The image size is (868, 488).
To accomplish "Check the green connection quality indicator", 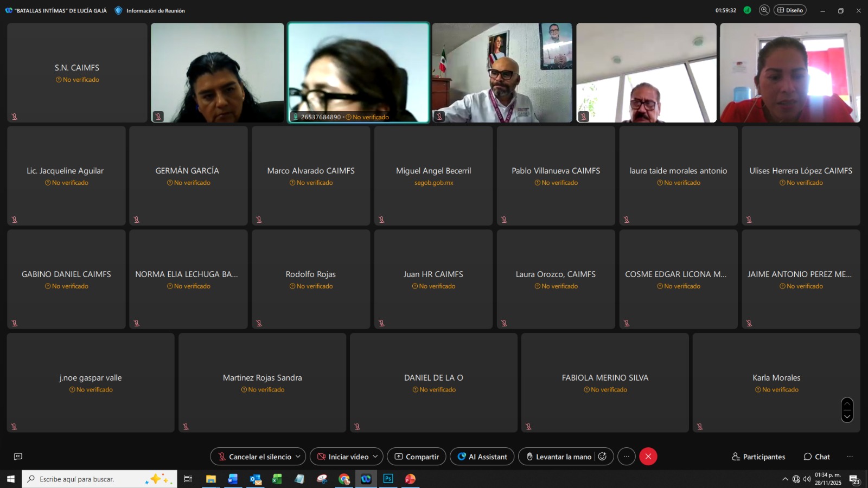I will 747,10.
